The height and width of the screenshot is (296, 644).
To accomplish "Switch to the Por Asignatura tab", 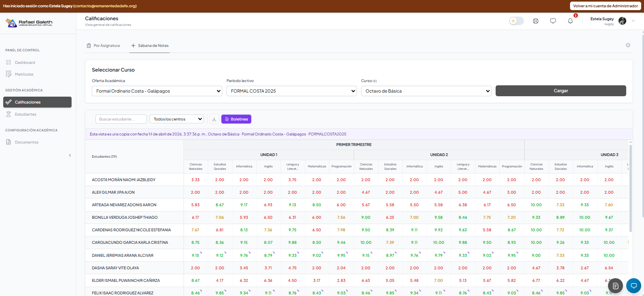I will (x=103, y=46).
